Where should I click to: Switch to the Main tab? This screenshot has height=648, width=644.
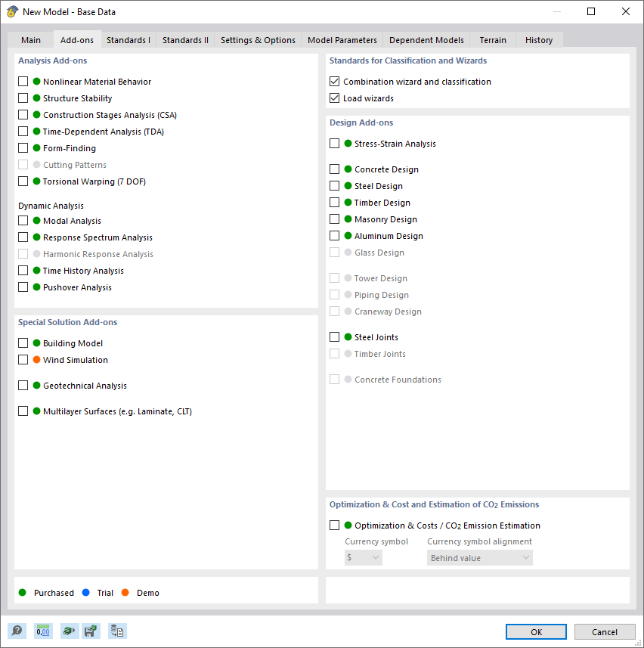click(x=31, y=40)
